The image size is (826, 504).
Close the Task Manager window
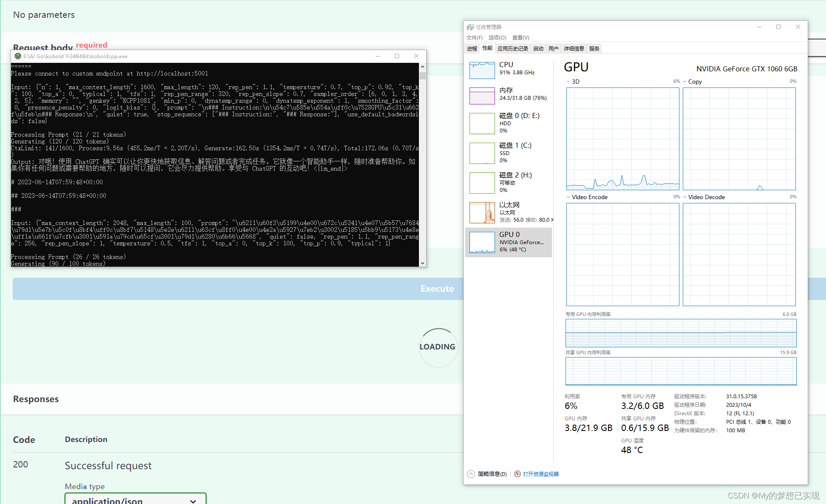798,27
